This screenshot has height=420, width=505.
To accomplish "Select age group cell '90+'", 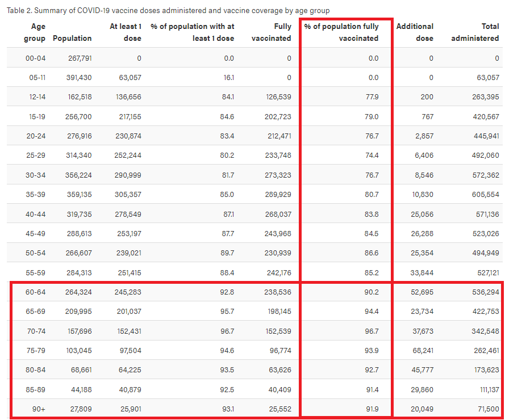I will [39, 409].
